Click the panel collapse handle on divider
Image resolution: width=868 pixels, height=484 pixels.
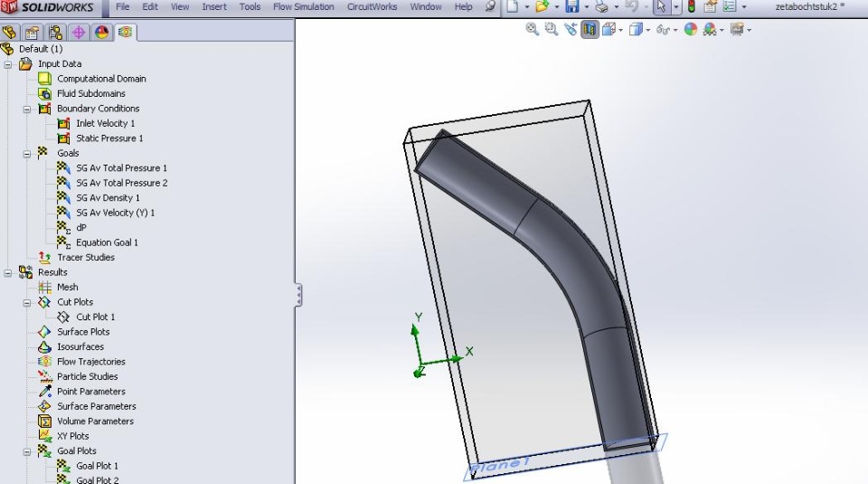[298, 295]
